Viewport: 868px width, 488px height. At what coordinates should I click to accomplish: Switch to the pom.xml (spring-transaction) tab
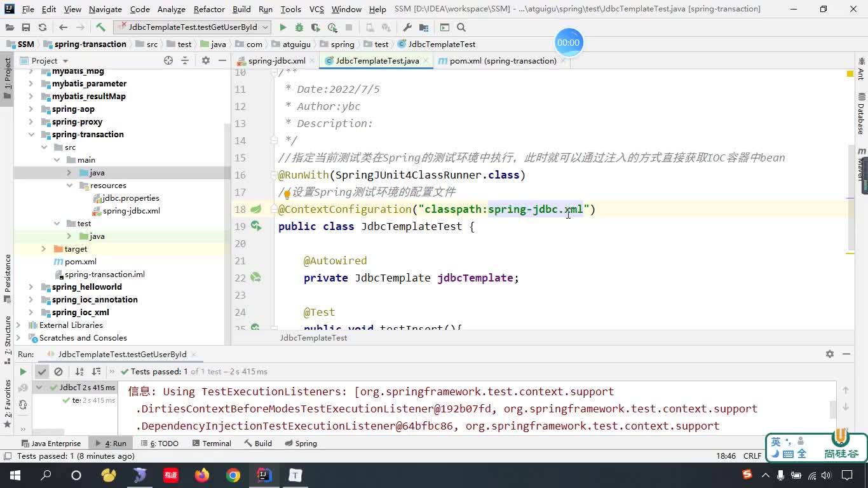point(502,61)
